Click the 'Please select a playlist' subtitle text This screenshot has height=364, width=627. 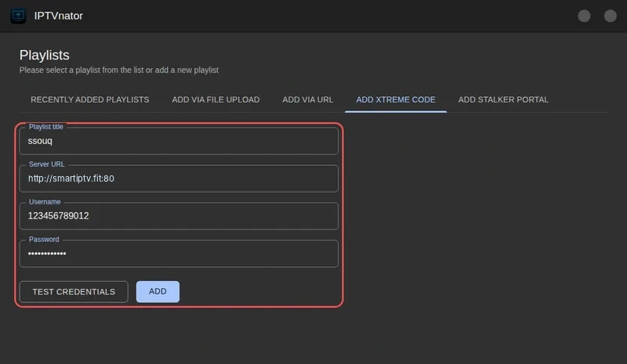tap(119, 70)
